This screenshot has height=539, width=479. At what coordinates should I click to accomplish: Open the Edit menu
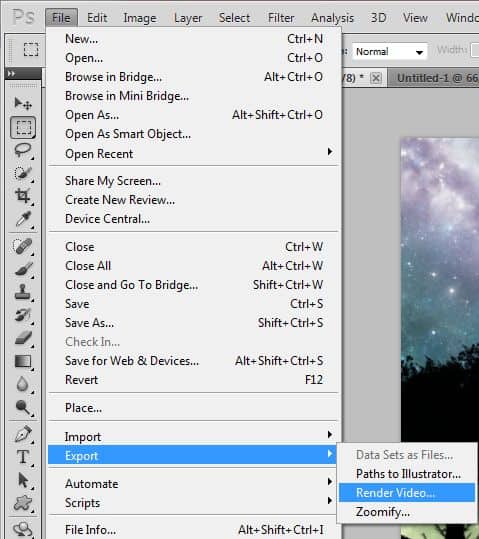pos(97,18)
